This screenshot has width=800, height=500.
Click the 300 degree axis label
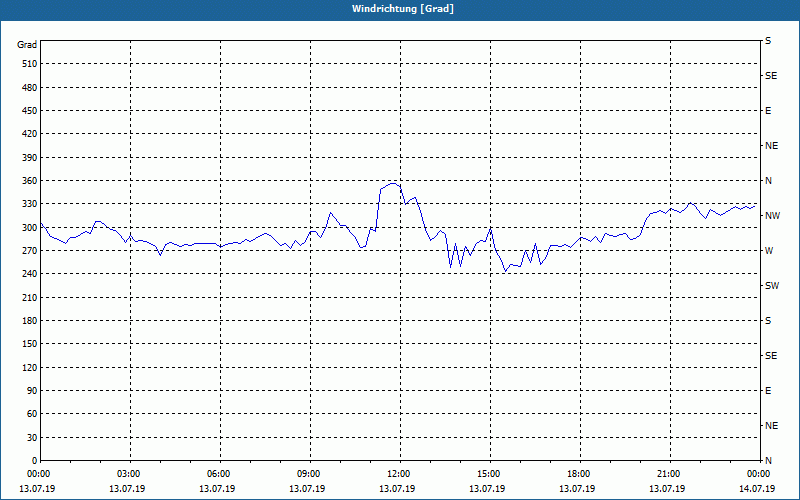(x=30, y=228)
